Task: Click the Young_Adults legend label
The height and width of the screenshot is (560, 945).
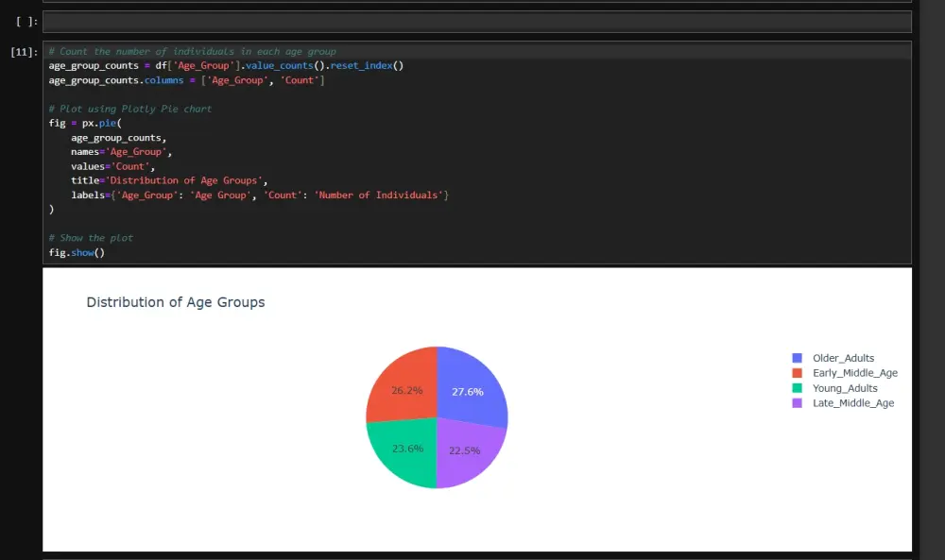Action: 845,388
